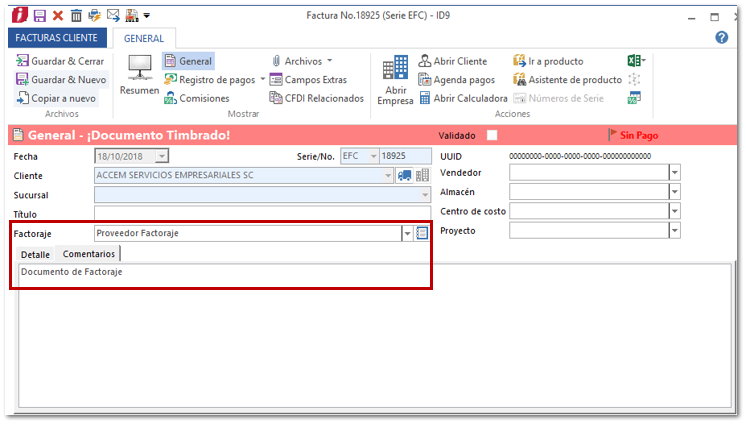Open the Vendedor dropdown
This screenshot has height=424, width=746.
(x=674, y=173)
